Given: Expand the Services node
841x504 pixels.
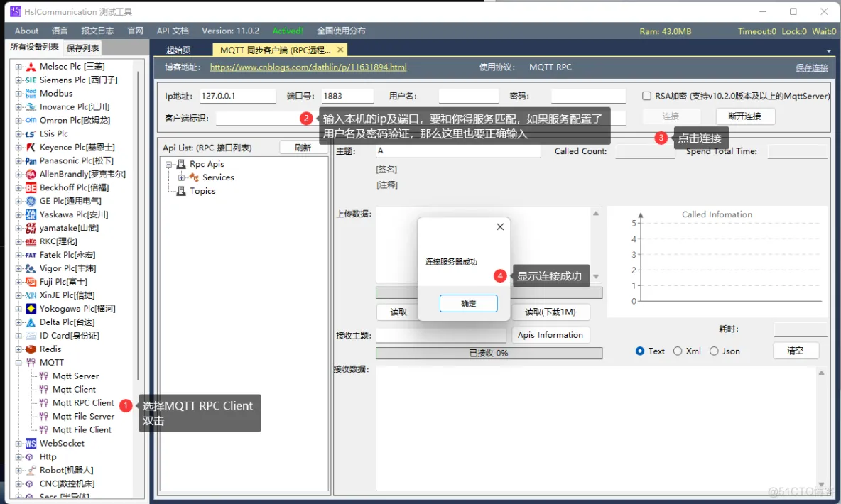Looking at the screenshot, I should pos(181,177).
